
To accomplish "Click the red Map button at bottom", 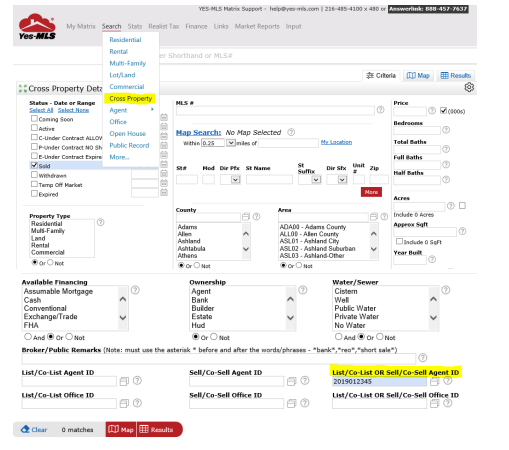I will (121, 430).
